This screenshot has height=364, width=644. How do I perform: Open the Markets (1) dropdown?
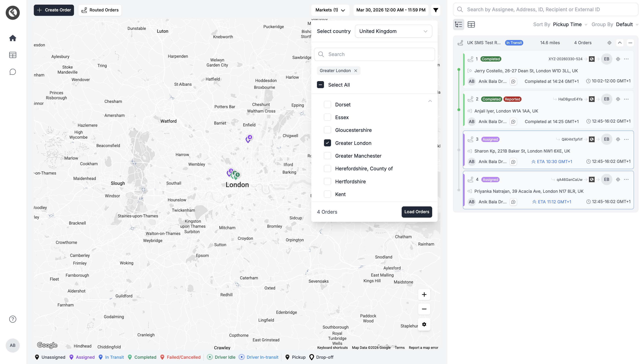click(330, 10)
